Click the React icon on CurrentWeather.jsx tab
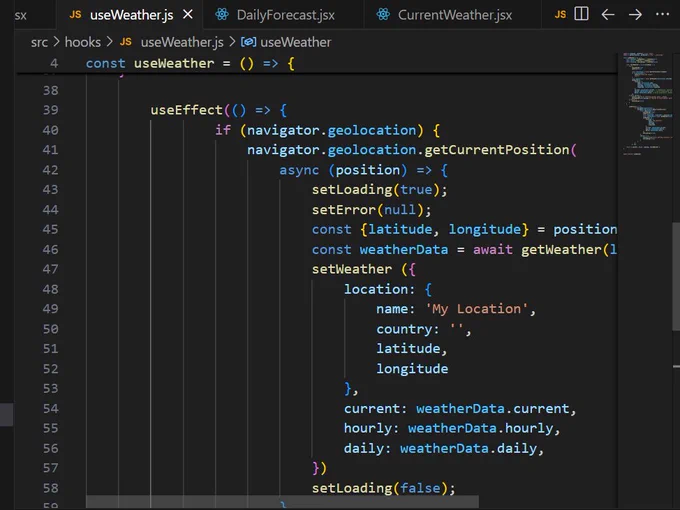680x510 pixels. pos(383,15)
